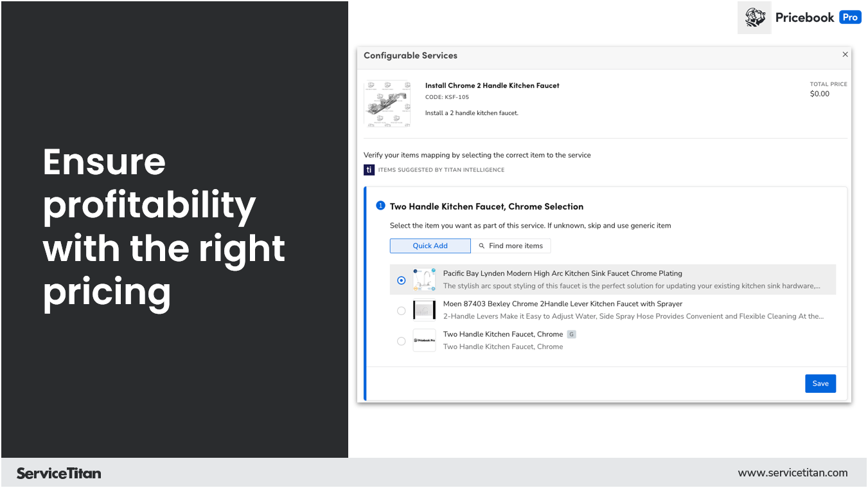
Task: Click the Pacific Bay Lynden Modern High Arc title
Action: (563, 273)
